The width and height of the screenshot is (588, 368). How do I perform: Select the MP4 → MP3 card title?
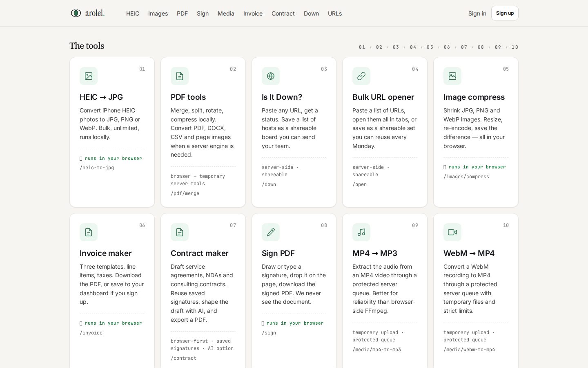(x=375, y=254)
